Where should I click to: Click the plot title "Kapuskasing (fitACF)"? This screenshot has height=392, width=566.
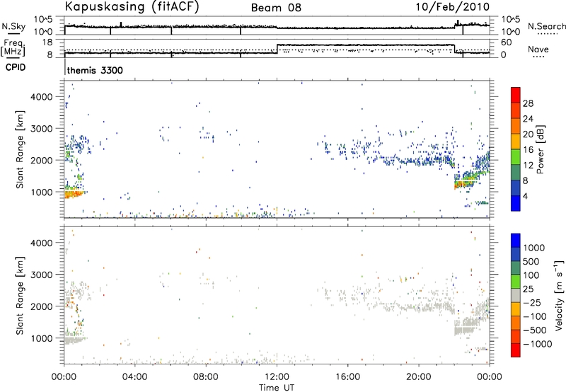click(x=132, y=6)
